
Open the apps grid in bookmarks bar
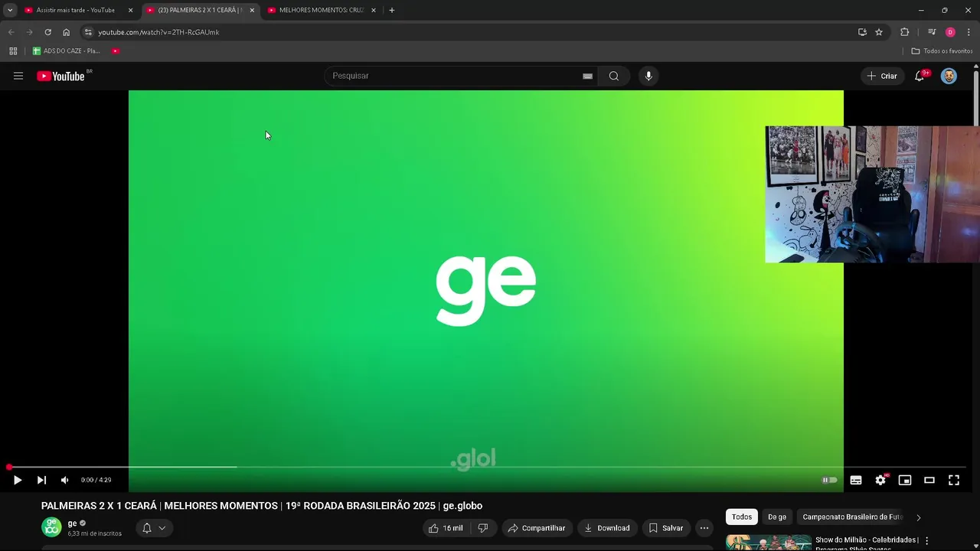13,51
